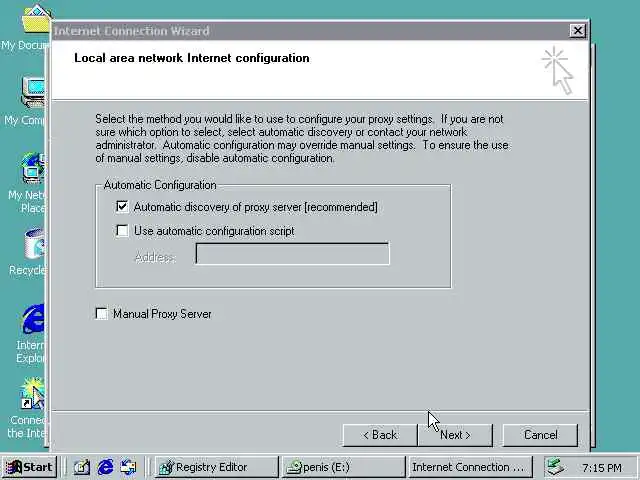Click the 7:15 PM clock

click(602, 468)
